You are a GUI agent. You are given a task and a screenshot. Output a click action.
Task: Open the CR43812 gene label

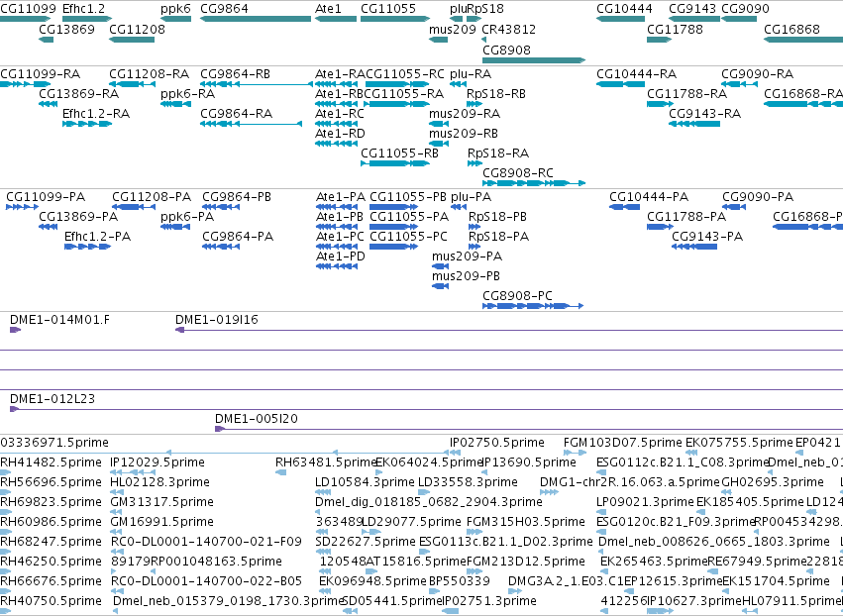click(x=508, y=29)
